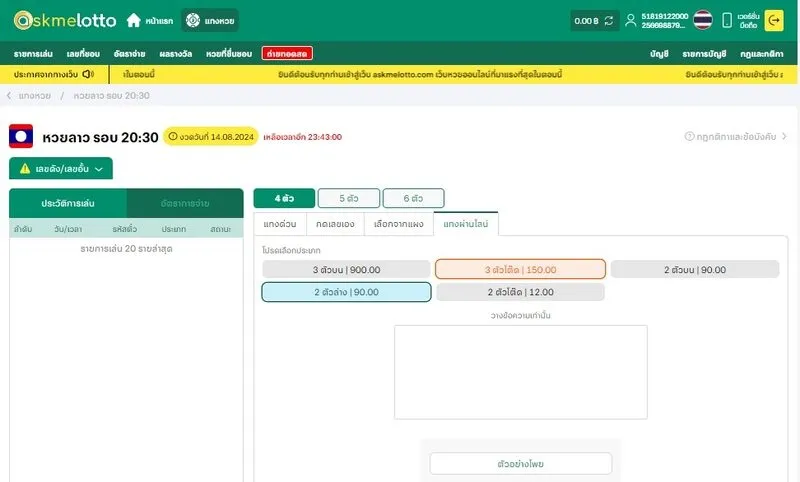Open the แทงหวย lottery betting button
The width and height of the screenshot is (800, 482).
tap(210, 20)
